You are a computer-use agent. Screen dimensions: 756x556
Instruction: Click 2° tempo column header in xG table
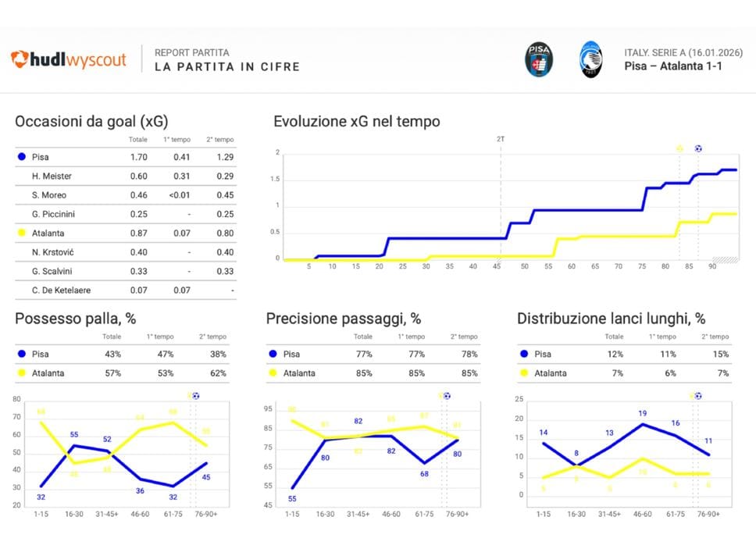coord(219,140)
